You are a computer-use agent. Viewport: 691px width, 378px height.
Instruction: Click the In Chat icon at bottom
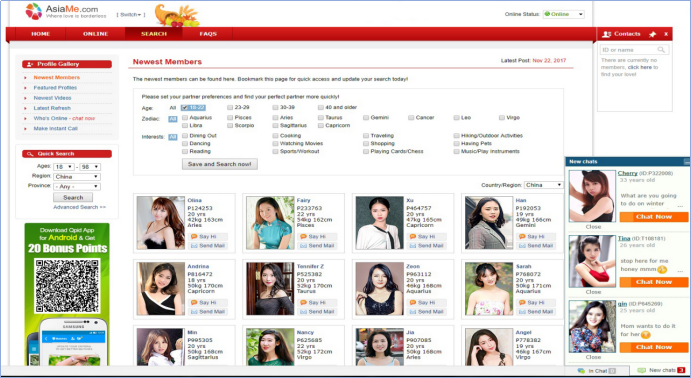[x=582, y=371]
